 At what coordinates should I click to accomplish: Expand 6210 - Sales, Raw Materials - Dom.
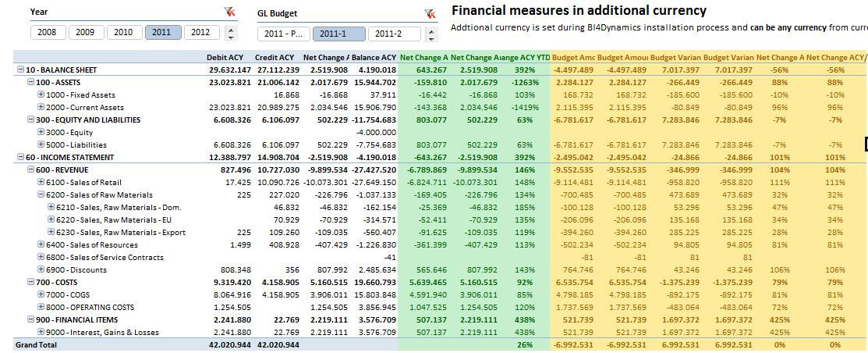(x=51, y=207)
